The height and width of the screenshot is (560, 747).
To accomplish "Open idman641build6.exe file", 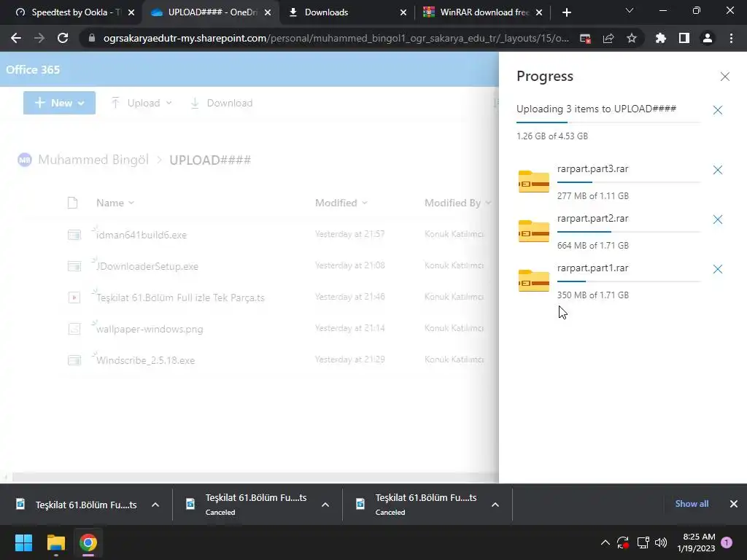I will 141,235.
